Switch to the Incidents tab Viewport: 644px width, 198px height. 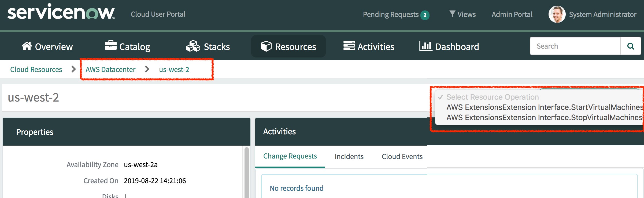(x=349, y=156)
